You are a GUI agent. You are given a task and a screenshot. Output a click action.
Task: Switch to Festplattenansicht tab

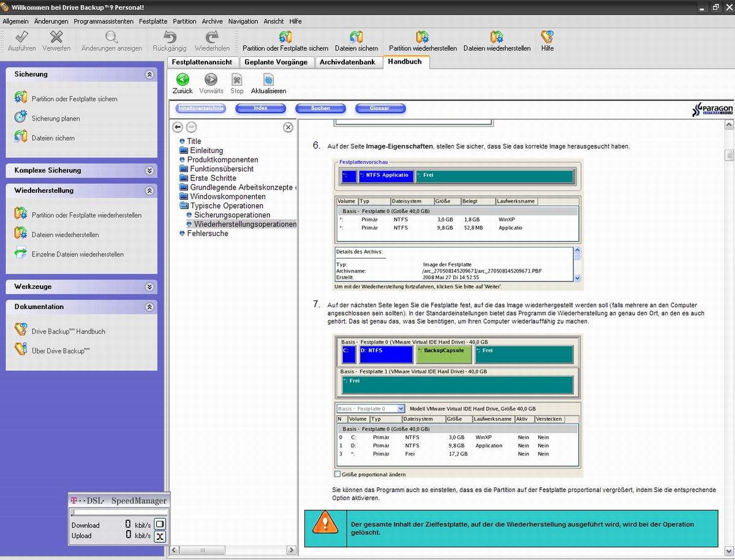click(202, 62)
